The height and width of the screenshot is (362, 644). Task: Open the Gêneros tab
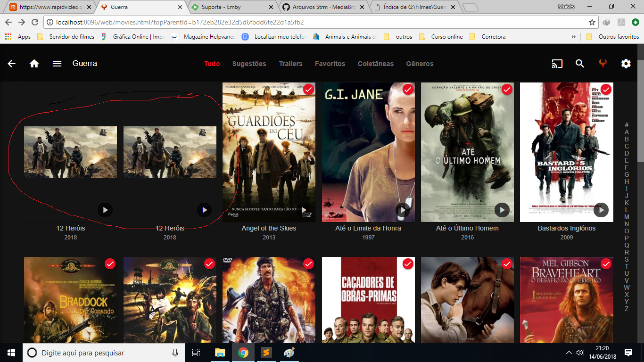tap(420, 64)
